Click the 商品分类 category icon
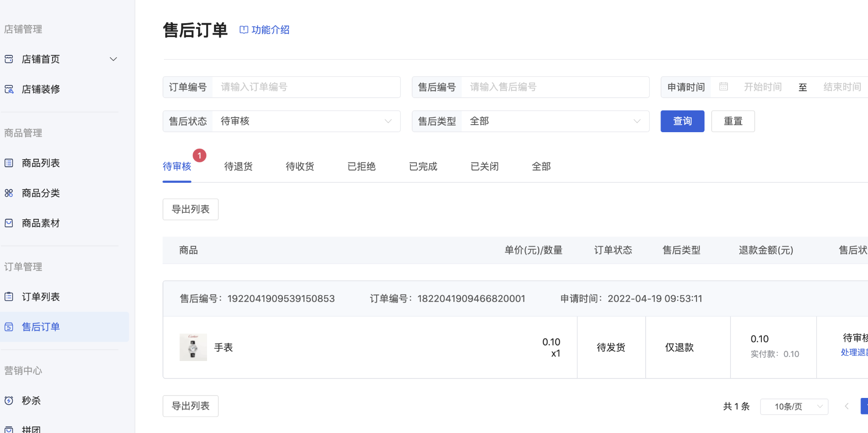868x433 pixels. point(9,193)
